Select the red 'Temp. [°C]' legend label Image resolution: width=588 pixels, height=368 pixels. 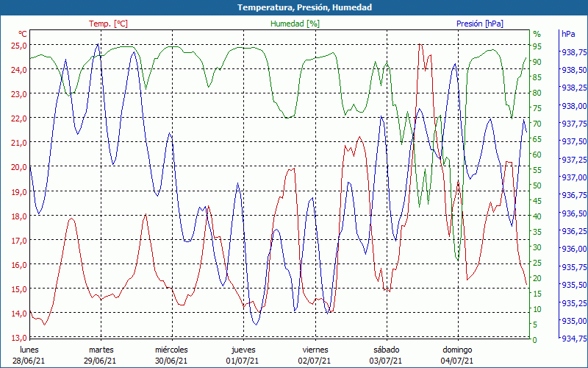coord(108,24)
